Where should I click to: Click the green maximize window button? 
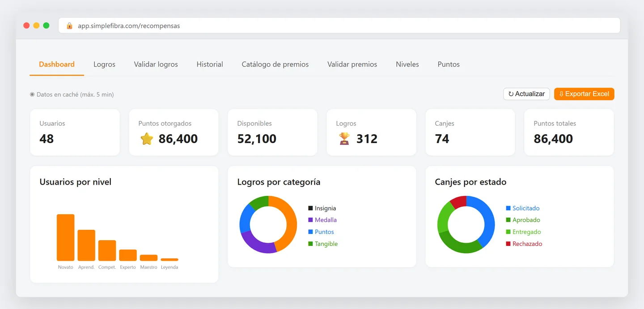click(x=46, y=25)
